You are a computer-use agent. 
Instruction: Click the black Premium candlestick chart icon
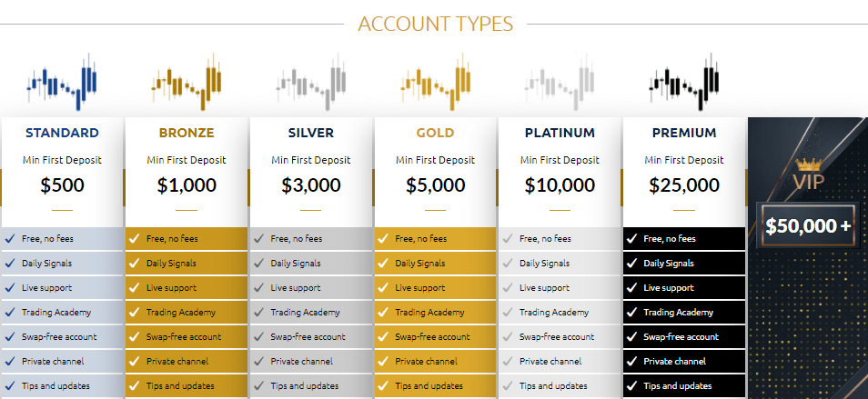click(x=684, y=83)
